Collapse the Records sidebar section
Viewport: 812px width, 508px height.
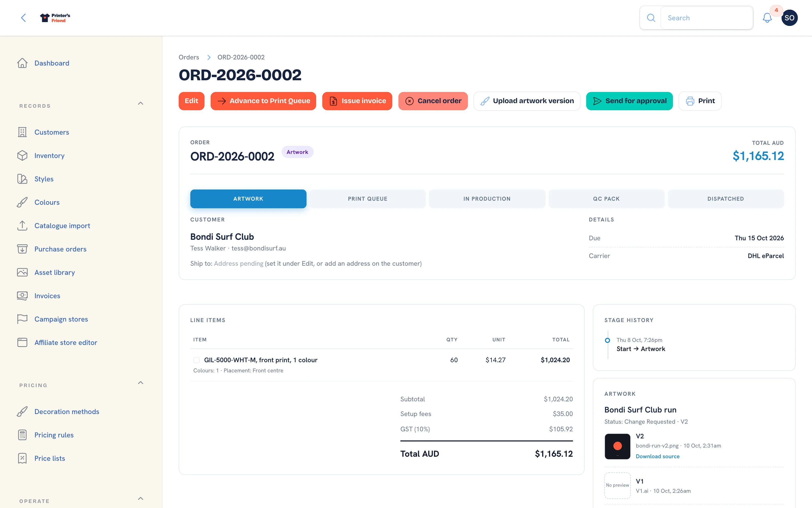141,103
